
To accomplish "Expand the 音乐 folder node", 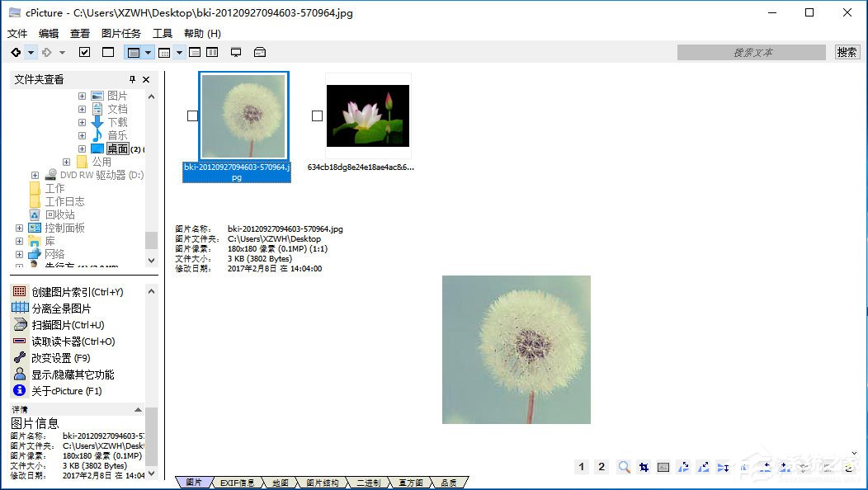I will coord(82,135).
